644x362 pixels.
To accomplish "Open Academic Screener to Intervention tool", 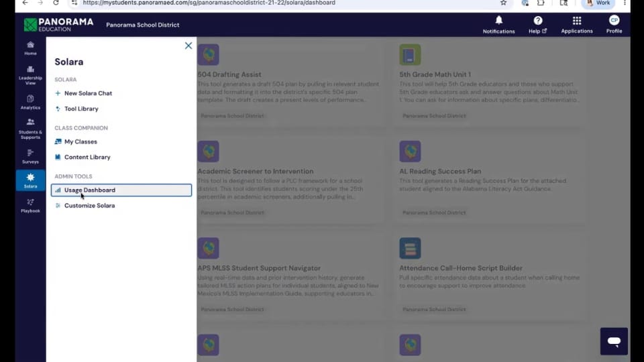I will [256, 172].
